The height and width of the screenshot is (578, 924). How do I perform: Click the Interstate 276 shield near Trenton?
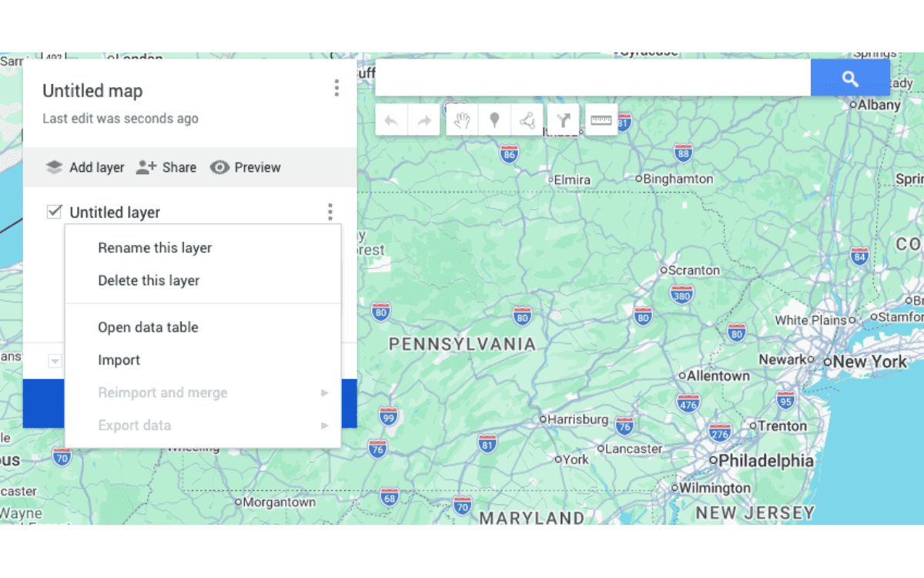[720, 433]
